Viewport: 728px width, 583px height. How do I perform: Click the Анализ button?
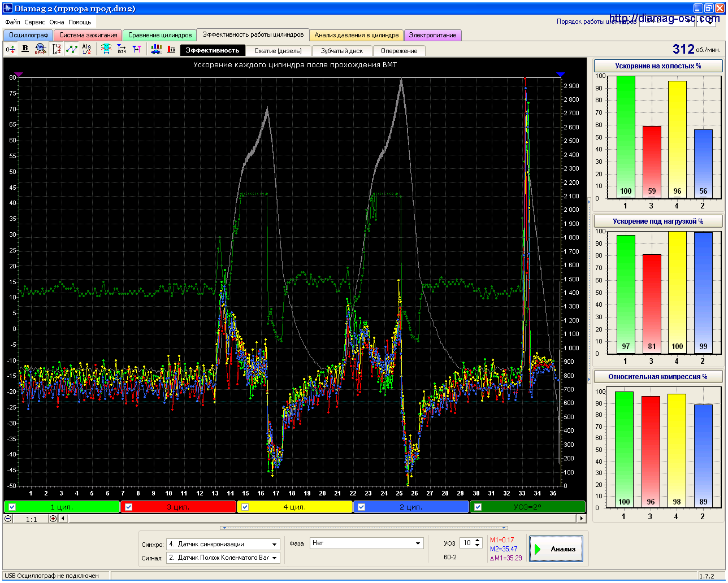(556, 549)
